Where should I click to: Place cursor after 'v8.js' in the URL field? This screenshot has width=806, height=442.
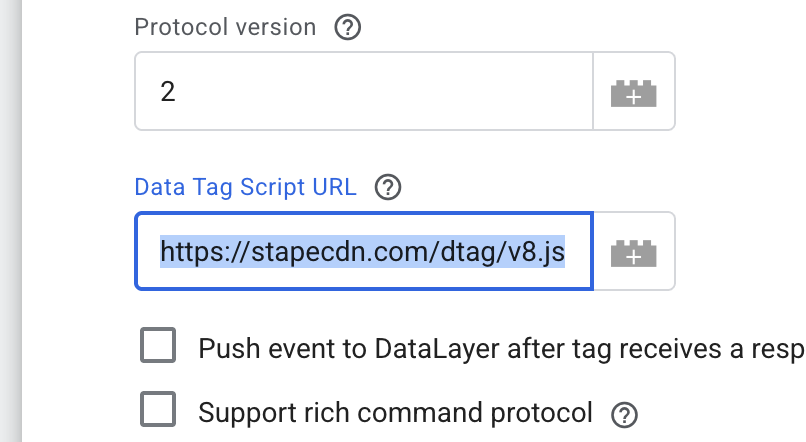pyautogui.click(x=569, y=251)
